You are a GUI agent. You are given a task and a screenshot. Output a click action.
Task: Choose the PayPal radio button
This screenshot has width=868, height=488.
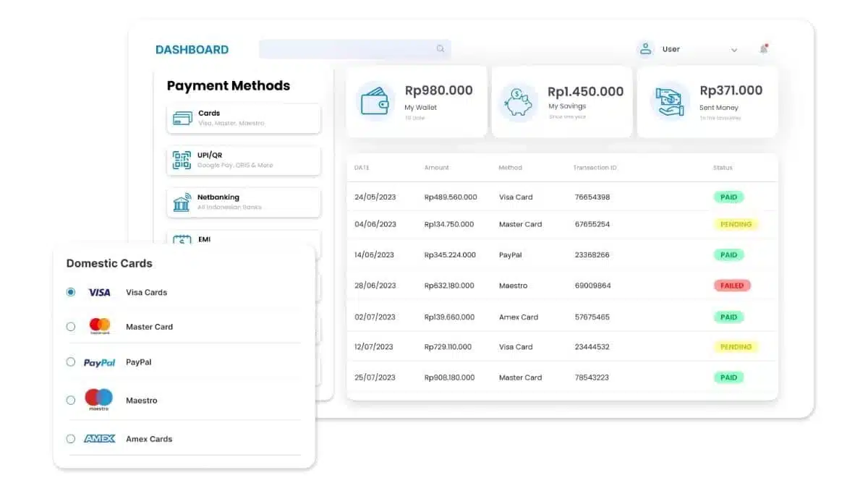71,362
